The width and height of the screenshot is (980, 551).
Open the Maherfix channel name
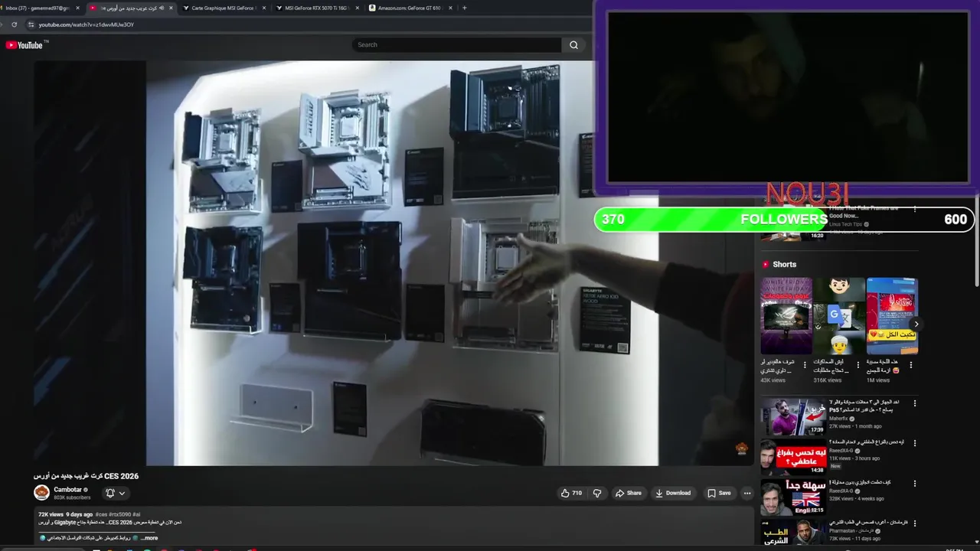[838, 419]
